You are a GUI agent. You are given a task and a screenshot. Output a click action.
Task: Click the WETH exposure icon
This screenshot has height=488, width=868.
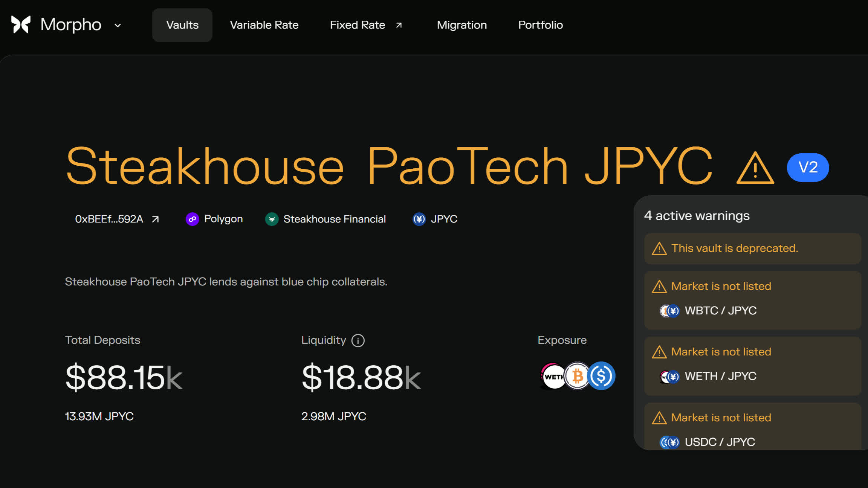tap(553, 376)
